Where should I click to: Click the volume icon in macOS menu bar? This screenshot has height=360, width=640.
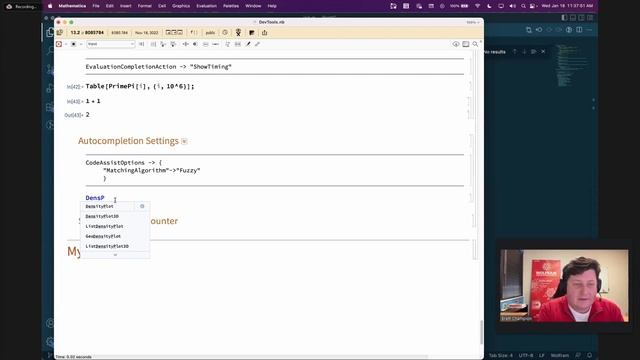click(513, 6)
